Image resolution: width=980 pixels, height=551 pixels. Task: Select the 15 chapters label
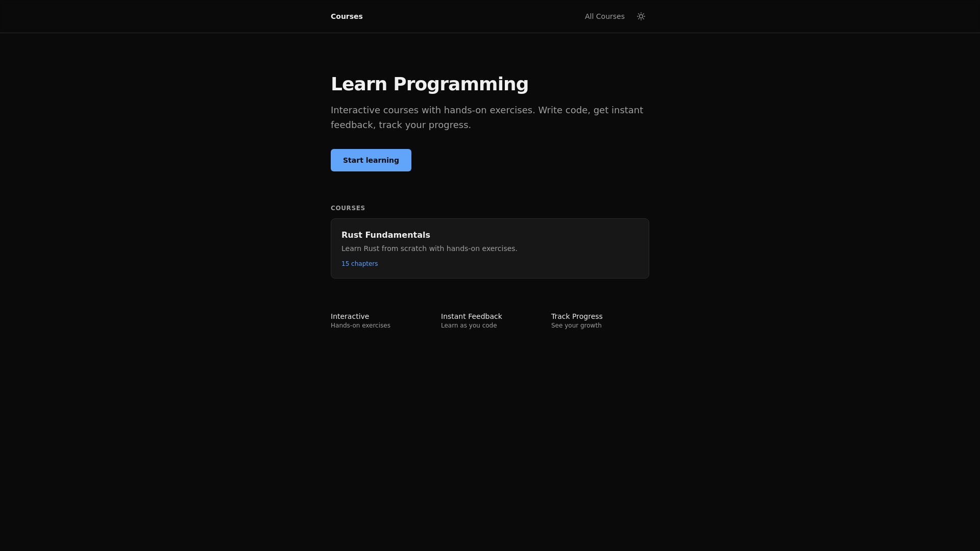[x=360, y=264]
